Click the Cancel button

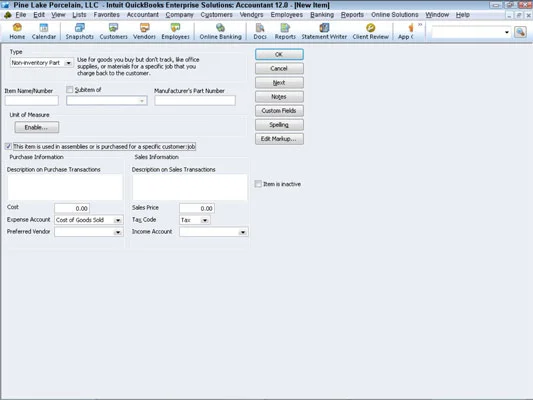point(279,69)
